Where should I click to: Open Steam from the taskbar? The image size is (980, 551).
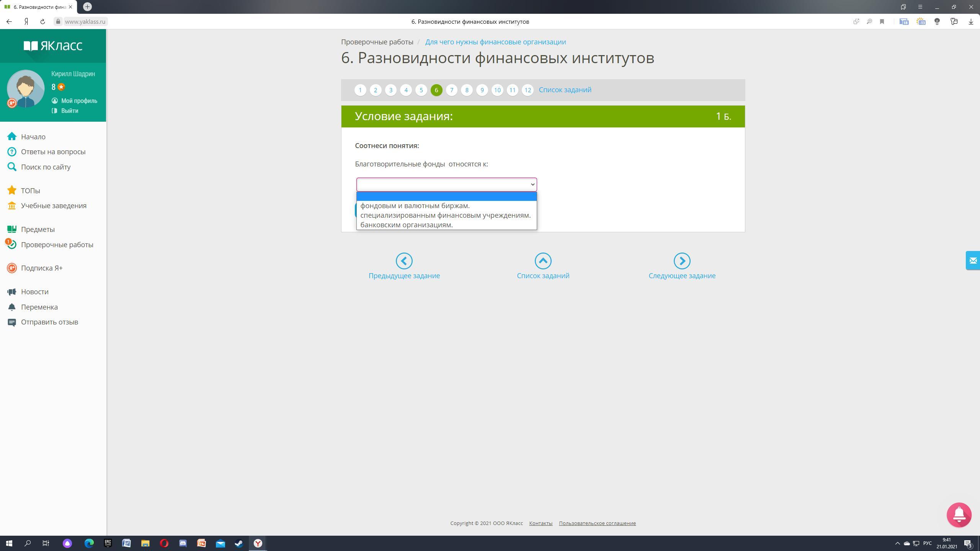[239, 543]
